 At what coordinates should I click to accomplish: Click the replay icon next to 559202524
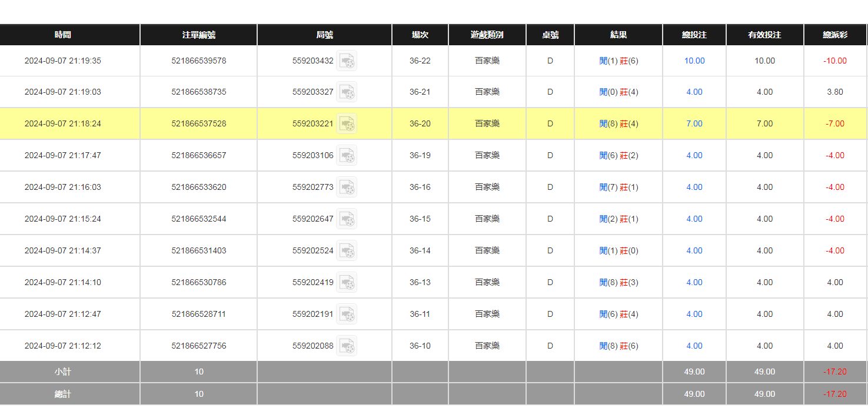(347, 251)
